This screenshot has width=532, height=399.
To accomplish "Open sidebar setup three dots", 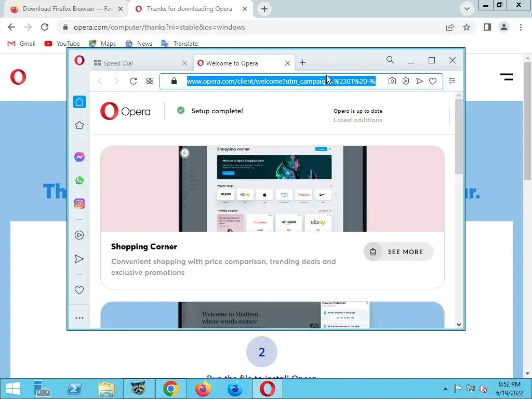I will tap(79, 318).
